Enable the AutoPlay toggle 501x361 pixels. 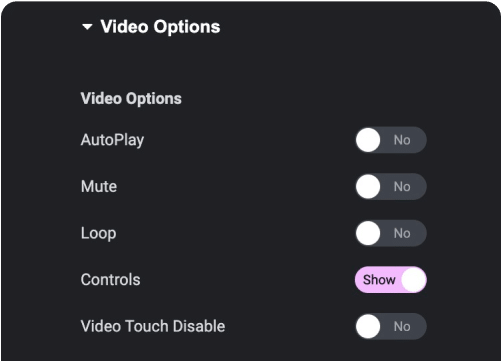391,140
